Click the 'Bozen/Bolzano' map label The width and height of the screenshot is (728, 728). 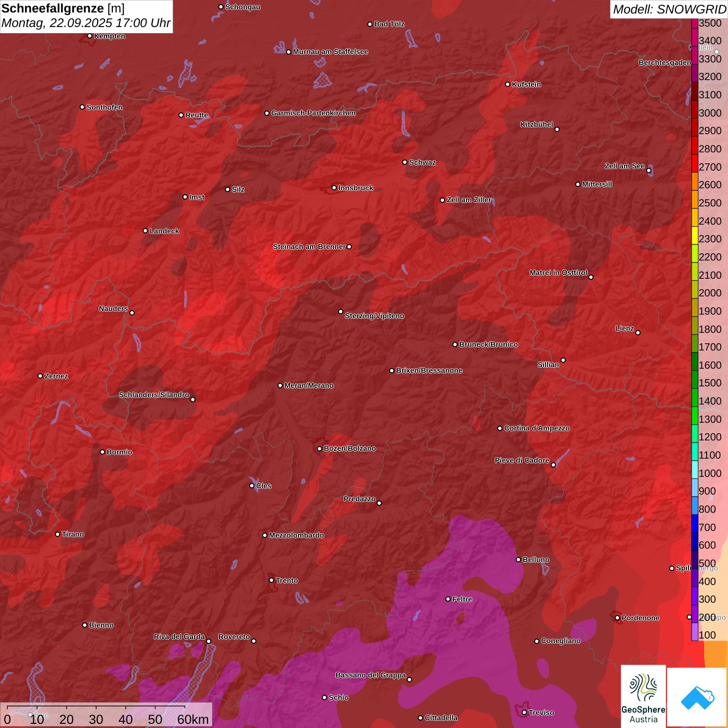(x=349, y=449)
